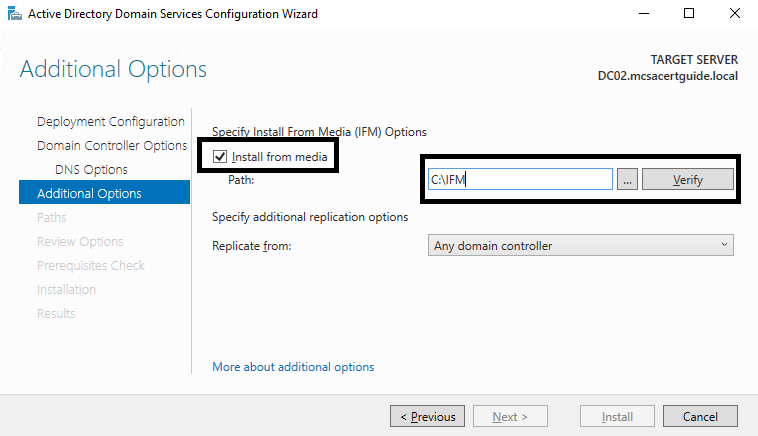Screen dimensions: 758x436
Task: Go to Deployment Configuration step
Action: (x=110, y=122)
